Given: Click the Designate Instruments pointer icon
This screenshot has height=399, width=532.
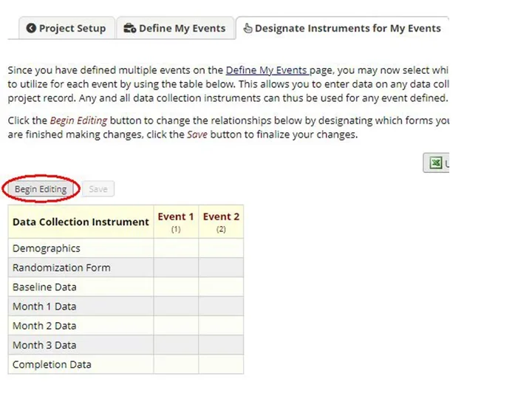Looking at the screenshot, I should tap(248, 29).
